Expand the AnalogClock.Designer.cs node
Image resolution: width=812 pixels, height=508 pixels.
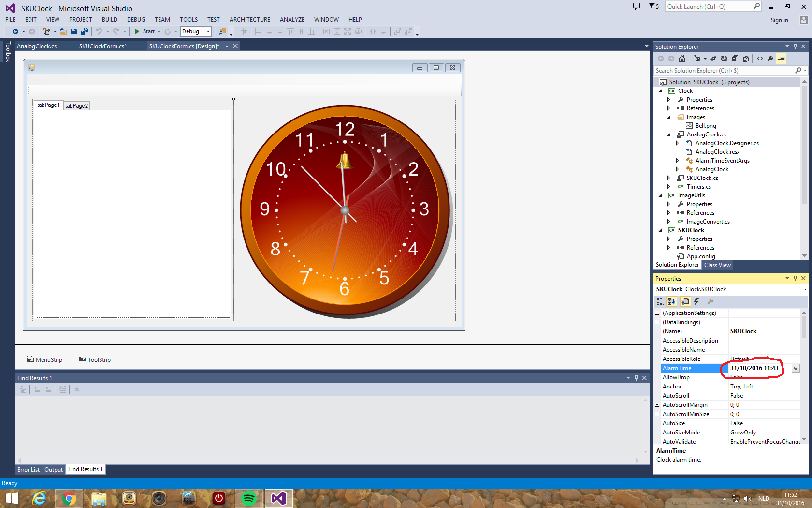click(678, 143)
